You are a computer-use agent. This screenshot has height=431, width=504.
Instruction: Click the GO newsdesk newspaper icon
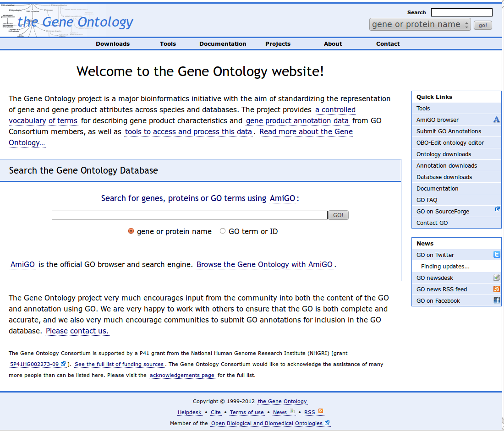coord(497,278)
